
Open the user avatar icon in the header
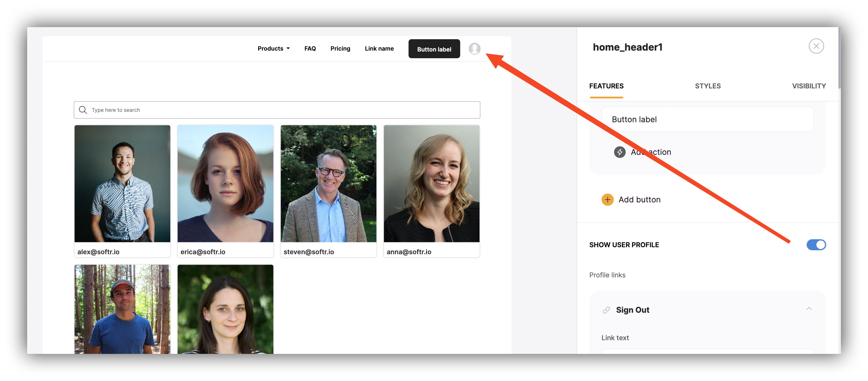(474, 48)
